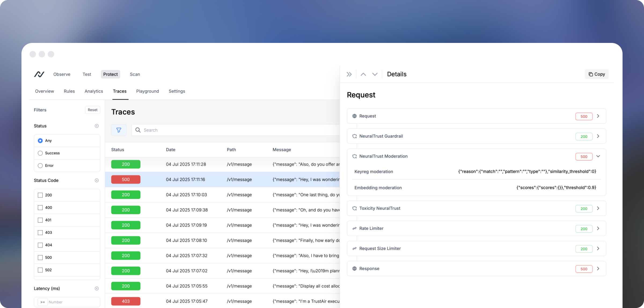Select the trace dated 04 Jul 2025 17:10:03
The width and height of the screenshot is (644, 308).
click(222, 195)
